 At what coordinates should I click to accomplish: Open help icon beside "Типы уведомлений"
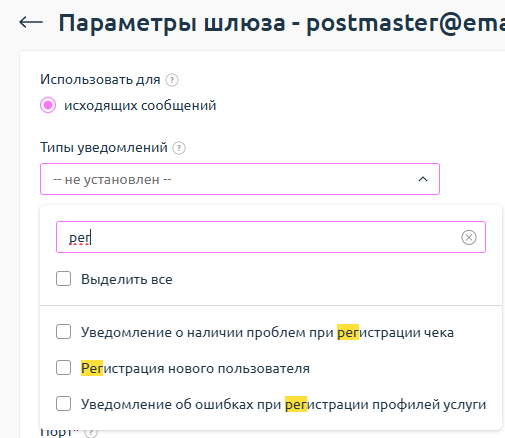pos(179,148)
